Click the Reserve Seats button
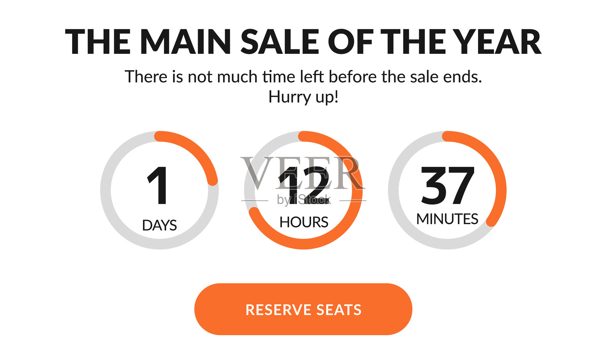 [303, 309]
